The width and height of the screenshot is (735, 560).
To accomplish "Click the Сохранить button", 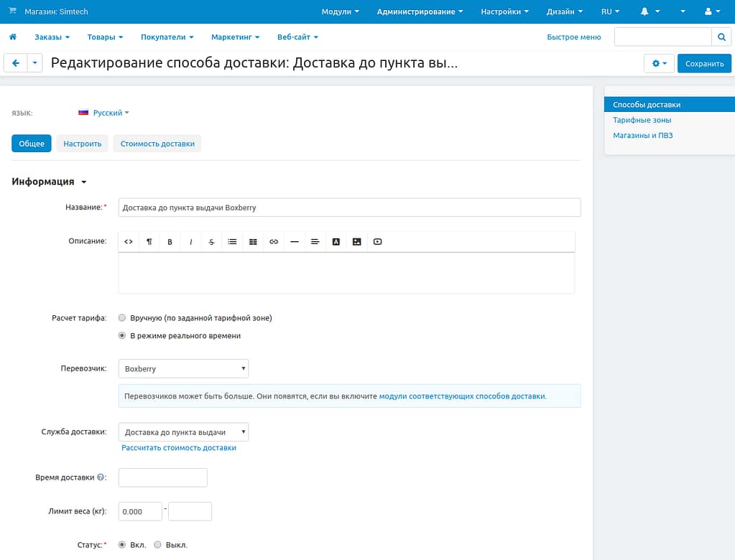I will coord(704,63).
